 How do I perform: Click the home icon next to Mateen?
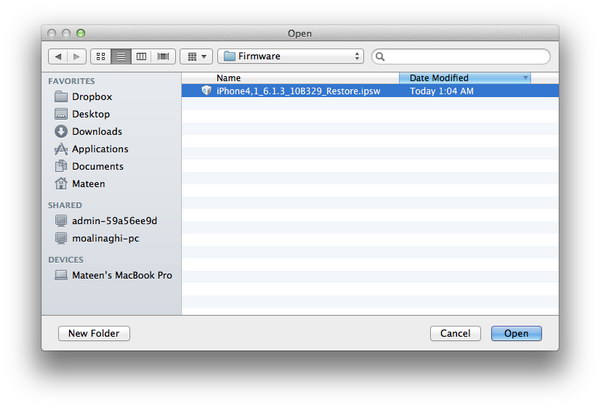[x=61, y=184]
